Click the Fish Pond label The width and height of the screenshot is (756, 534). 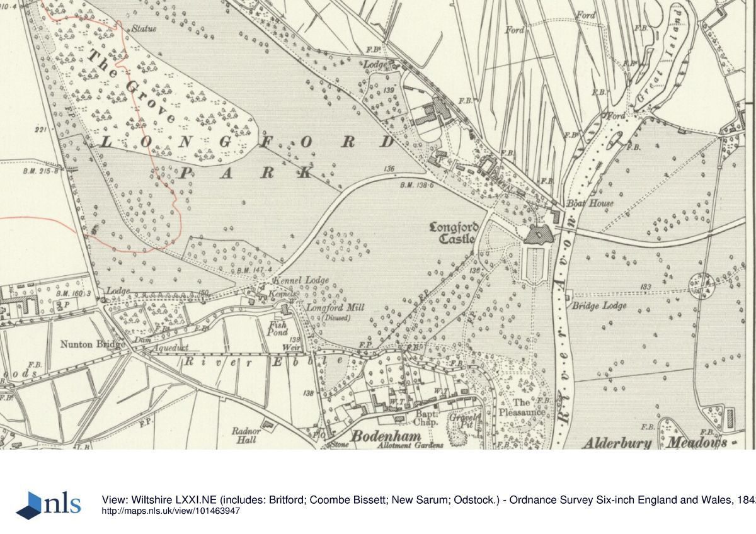click(x=278, y=327)
